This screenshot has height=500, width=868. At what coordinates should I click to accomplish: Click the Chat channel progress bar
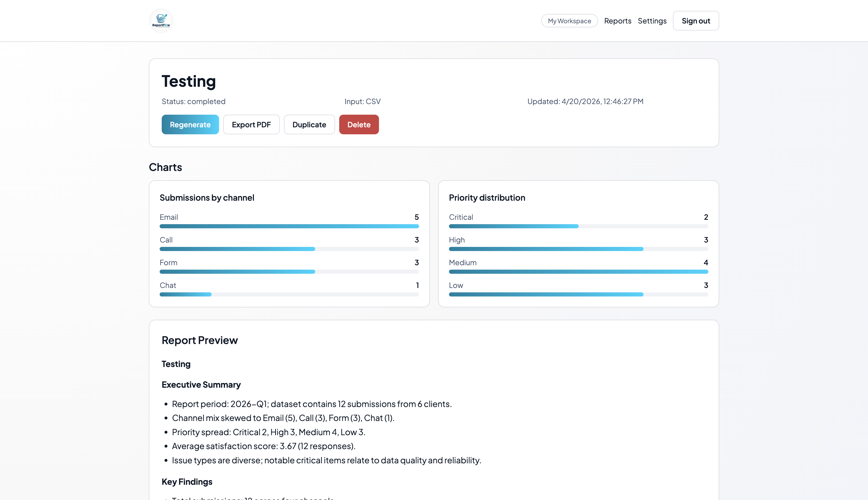coord(289,294)
